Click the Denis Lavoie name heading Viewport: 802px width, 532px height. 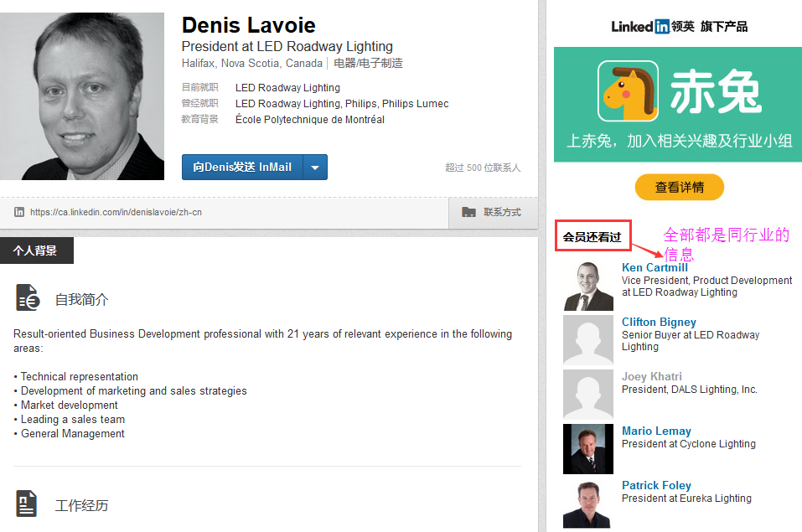click(249, 25)
